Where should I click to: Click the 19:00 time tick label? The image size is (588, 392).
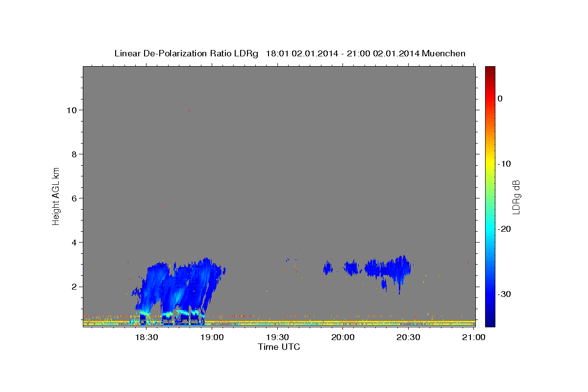coord(212,338)
